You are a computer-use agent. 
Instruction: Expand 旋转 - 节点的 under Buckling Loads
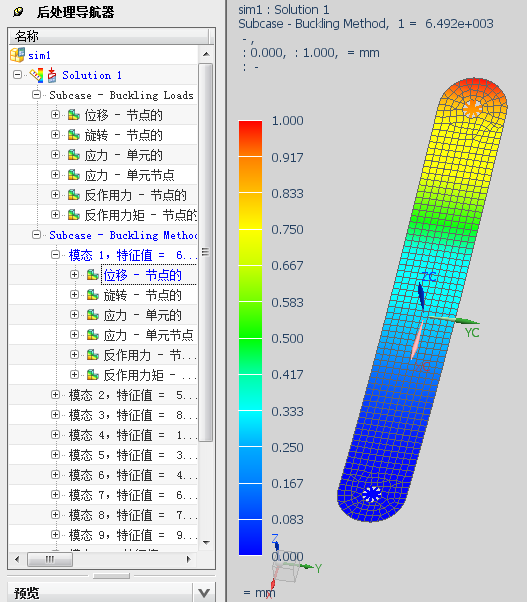click(x=55, y=134)
